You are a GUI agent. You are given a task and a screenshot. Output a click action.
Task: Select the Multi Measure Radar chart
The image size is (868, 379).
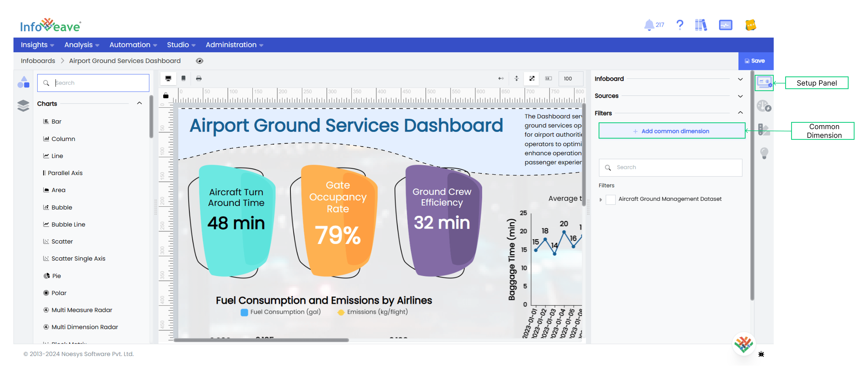click(77, 310)
